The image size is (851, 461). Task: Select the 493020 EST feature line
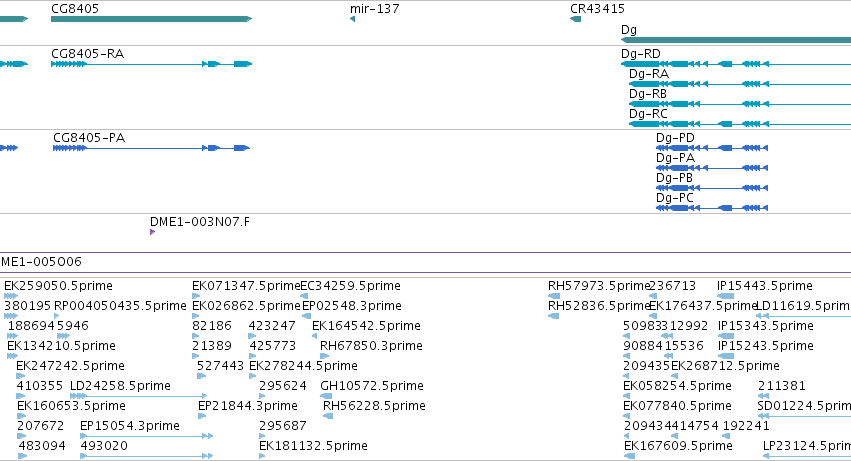[x=146, y=456]
